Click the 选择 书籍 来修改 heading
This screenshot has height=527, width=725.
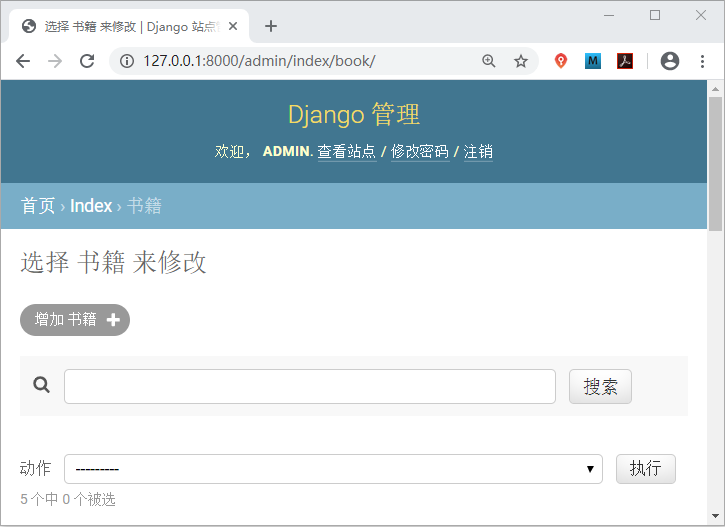[x=113, y=263]
